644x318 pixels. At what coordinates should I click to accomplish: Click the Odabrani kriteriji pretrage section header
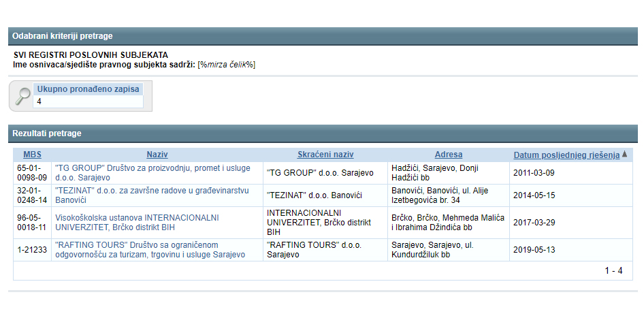[323, 36]
